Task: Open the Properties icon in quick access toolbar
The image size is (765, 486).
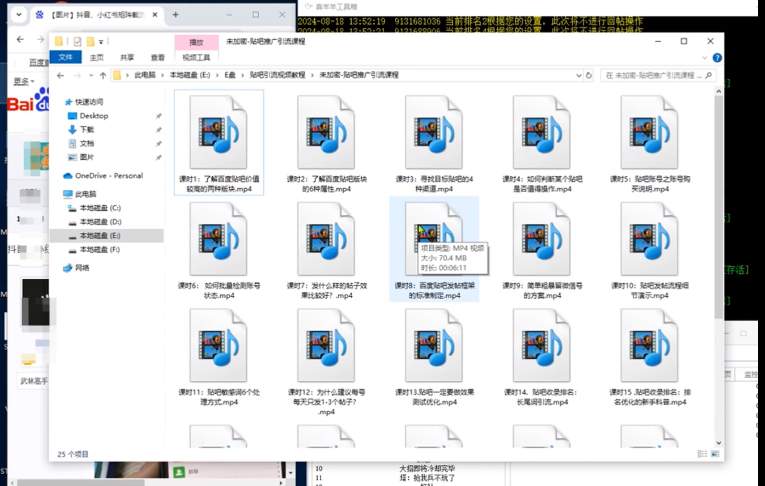Action: [77, 41]
